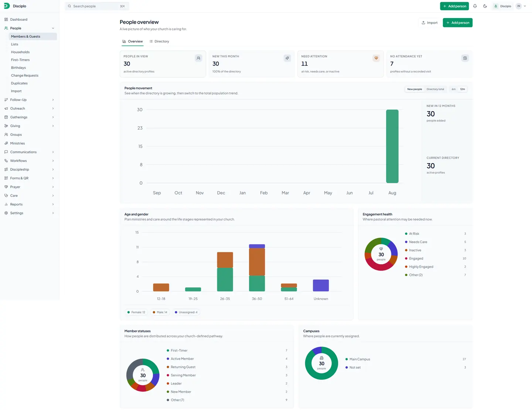This screenshot has height=410, width=532.
Task: Select the 6m time range
Action: (454, 89)
